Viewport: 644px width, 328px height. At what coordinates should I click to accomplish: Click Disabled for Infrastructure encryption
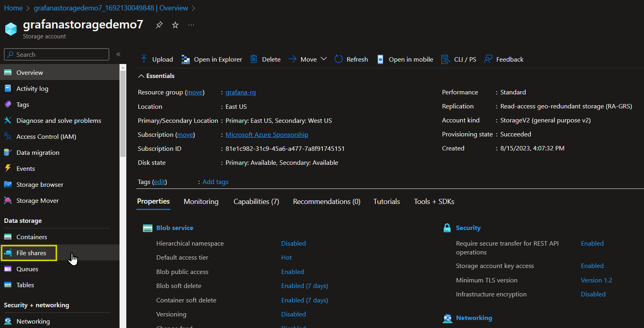point(593,294)
